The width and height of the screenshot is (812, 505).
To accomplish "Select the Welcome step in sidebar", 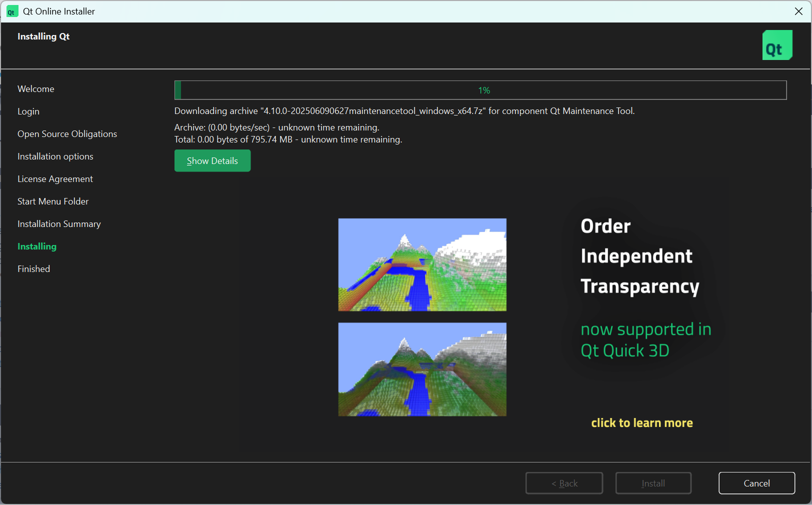I will (x=36, y=89).
